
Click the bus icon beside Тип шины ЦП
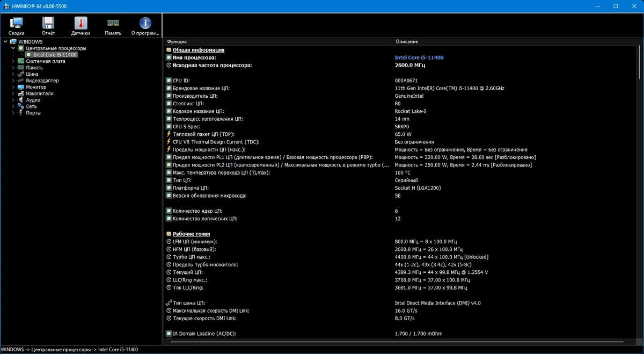(x=169, y=303)
